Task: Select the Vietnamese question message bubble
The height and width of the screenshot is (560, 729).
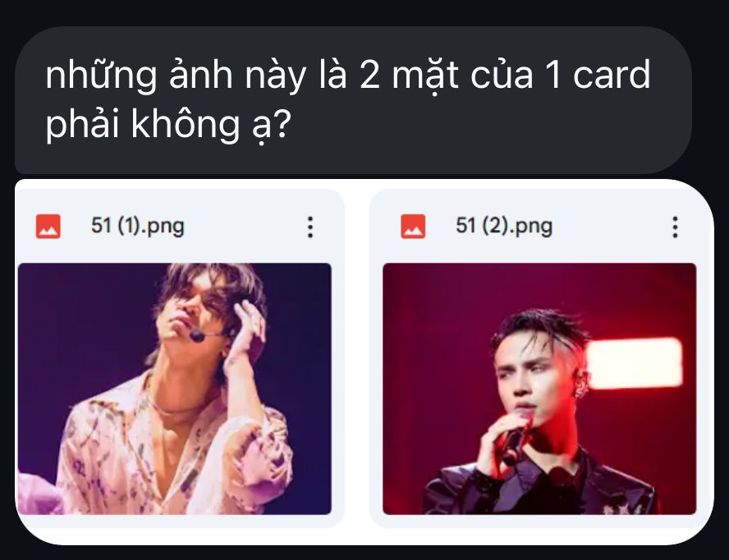Action: tap(353, 100)
